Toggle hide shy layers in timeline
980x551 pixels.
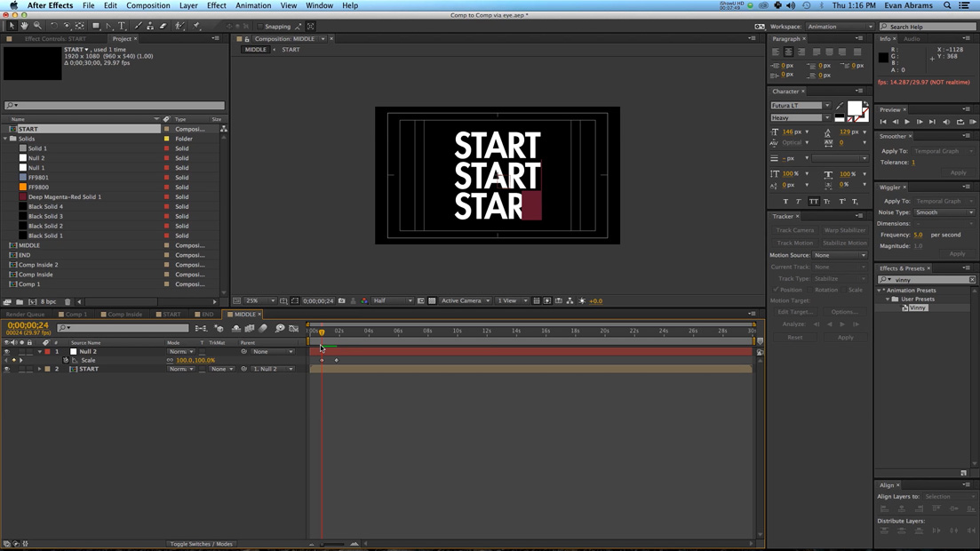point(235,328)
